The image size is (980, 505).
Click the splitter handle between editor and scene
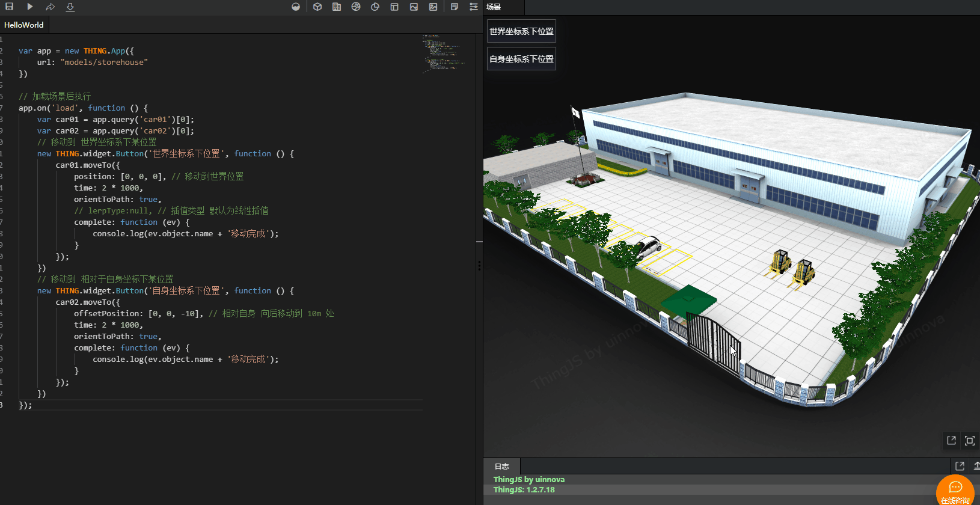coord(479,265)
